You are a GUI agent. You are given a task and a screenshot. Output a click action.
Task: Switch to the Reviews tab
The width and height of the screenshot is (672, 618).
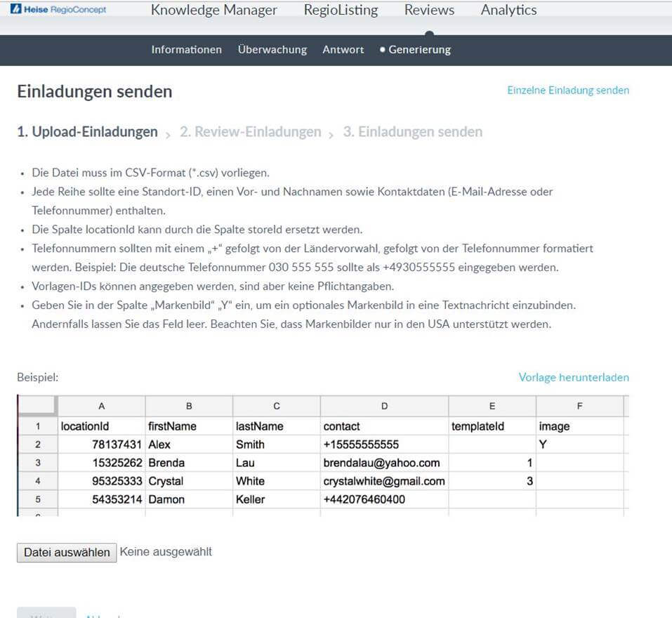click(x=429, y=10)
